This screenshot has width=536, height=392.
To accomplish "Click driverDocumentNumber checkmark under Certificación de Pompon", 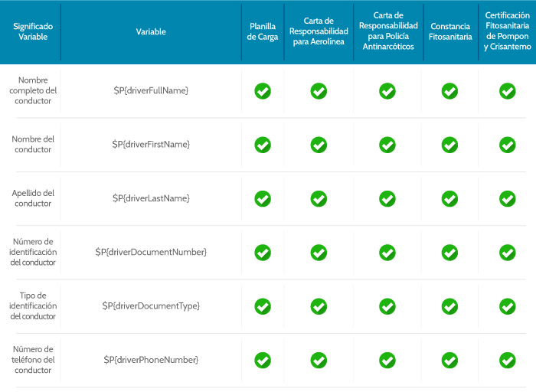I will click(507, 253).
